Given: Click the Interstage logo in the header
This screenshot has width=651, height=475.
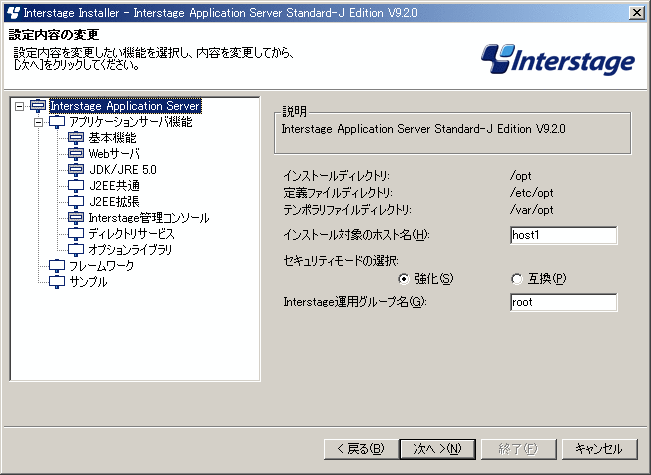Looking at the screenshot, I should [558, 59].
